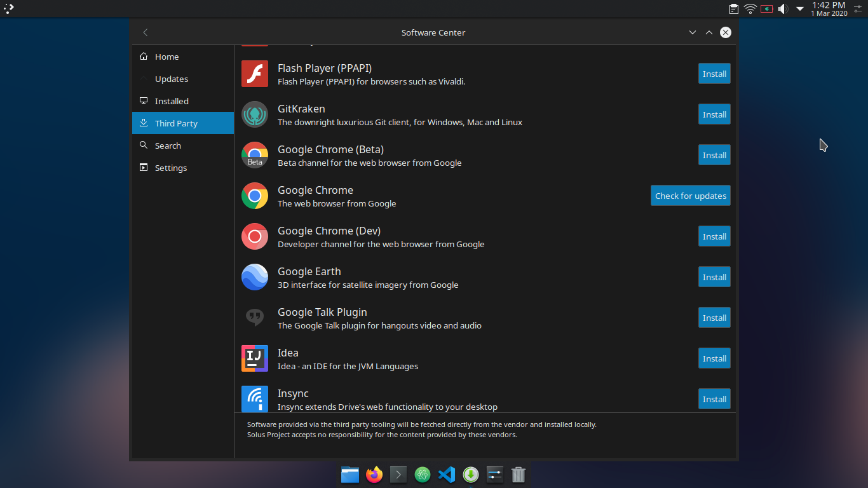Open the Updates section
The width and height of the screenshot is (868, 488).
[x=183, y=79]
